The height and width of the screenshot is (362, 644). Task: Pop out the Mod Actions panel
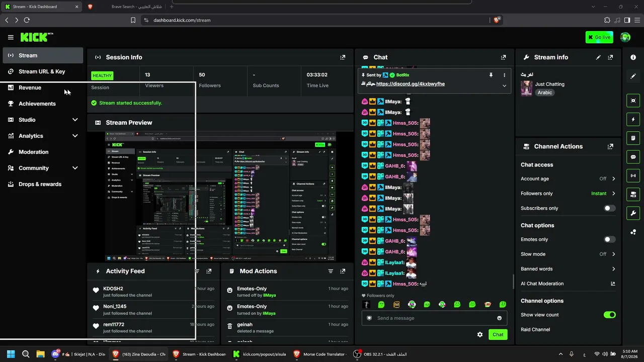click(343, 271)
